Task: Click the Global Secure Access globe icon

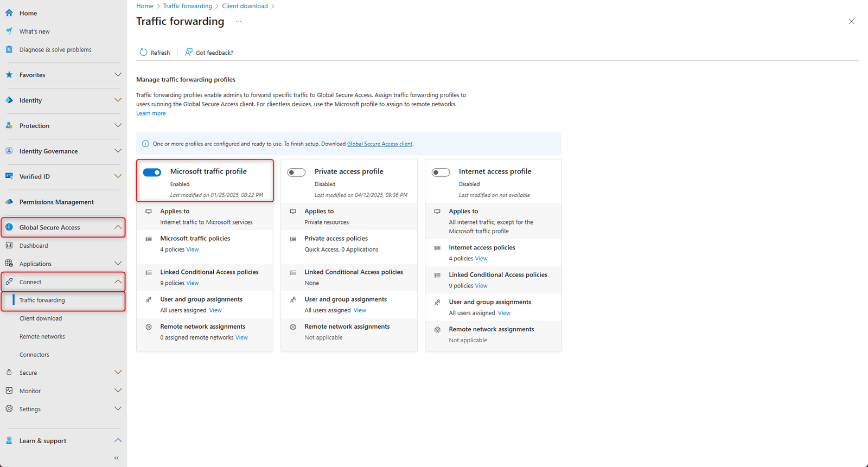Action: 9,227
